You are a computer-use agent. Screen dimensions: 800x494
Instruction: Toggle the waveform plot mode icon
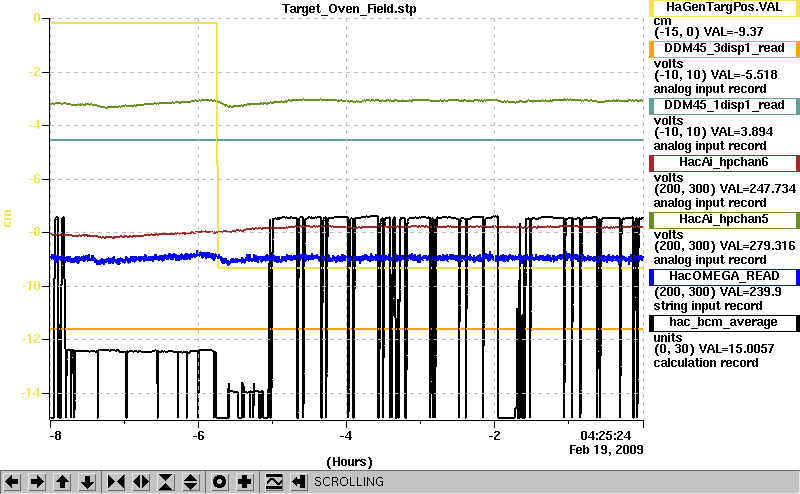(x=274, y=482)
